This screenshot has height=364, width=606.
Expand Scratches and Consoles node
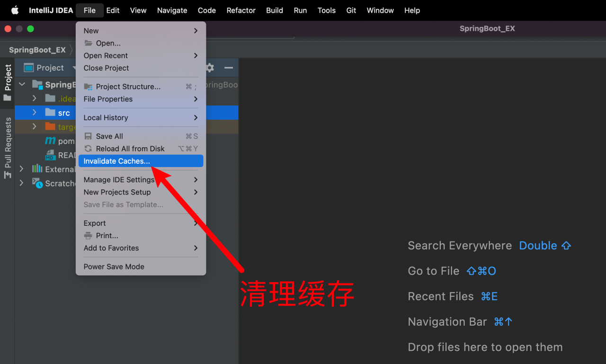[22, 183]
